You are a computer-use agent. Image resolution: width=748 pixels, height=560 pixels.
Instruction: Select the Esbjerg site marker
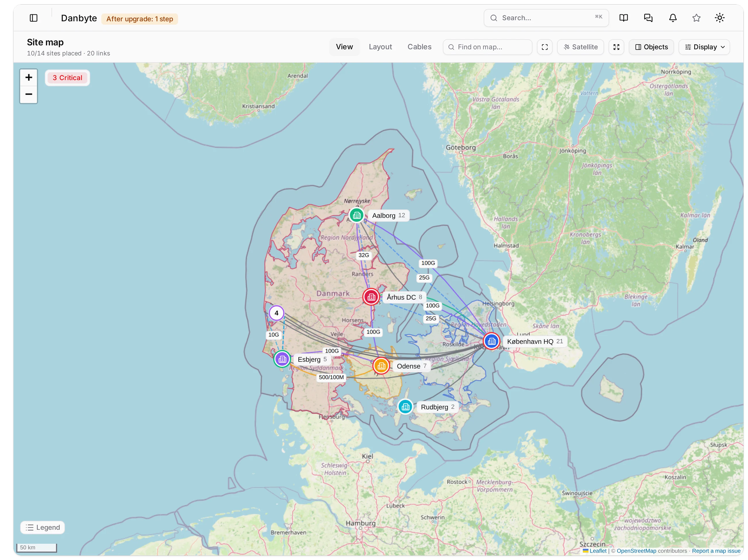tap(282, 359)
